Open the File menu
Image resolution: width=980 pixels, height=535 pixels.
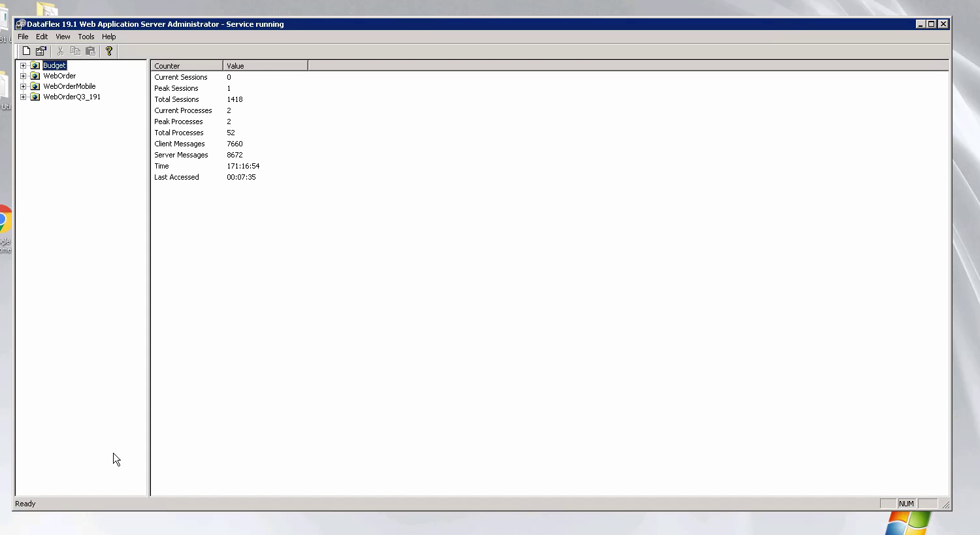point(23,37)
